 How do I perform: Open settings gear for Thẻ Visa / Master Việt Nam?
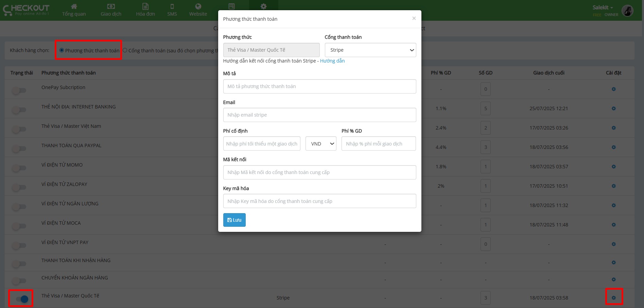[x=613, y=128]
